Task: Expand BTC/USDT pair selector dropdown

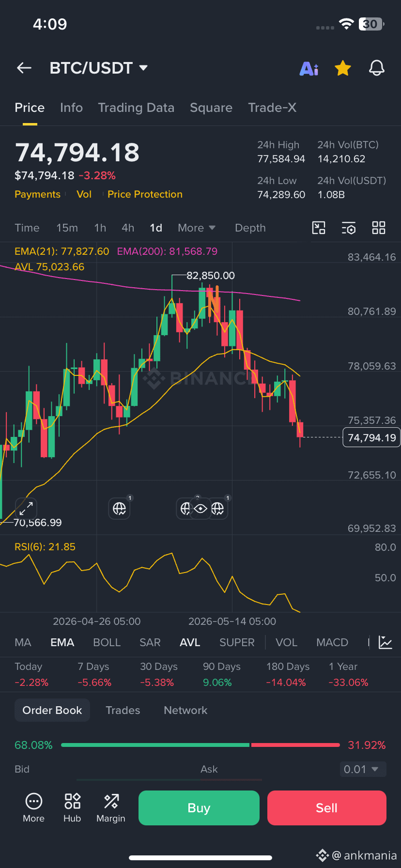Action: point(143,68)
